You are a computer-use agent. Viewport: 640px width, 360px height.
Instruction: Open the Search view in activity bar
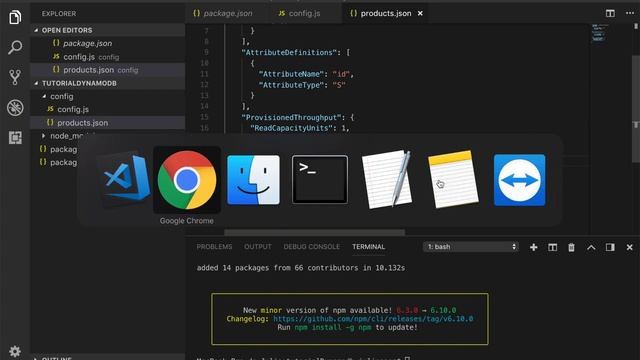tap(15, 47)
